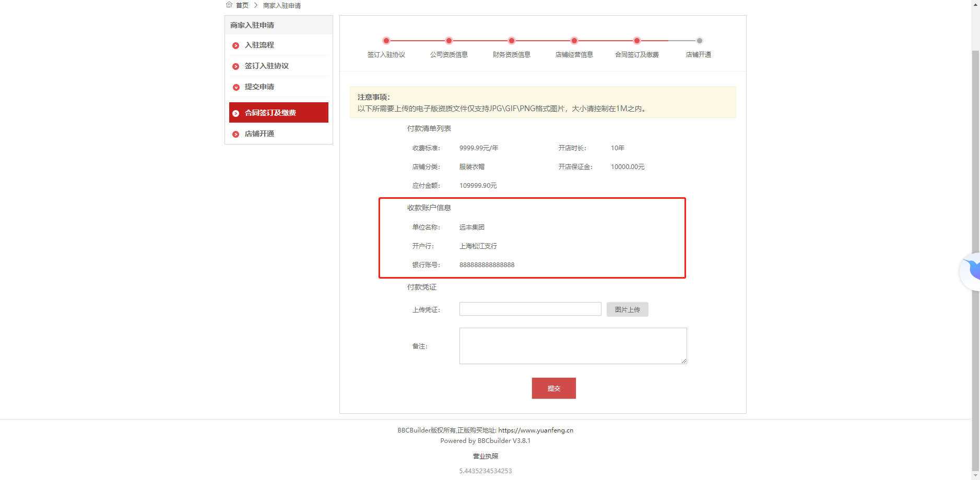Click 付款清单列表 section heading
980x480 pixels.
coord(429,128)
